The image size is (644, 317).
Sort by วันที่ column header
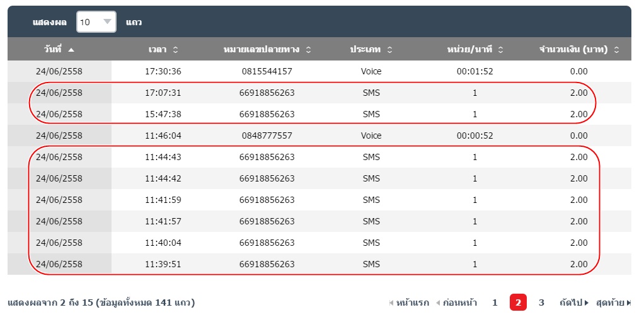pos(53,50)
